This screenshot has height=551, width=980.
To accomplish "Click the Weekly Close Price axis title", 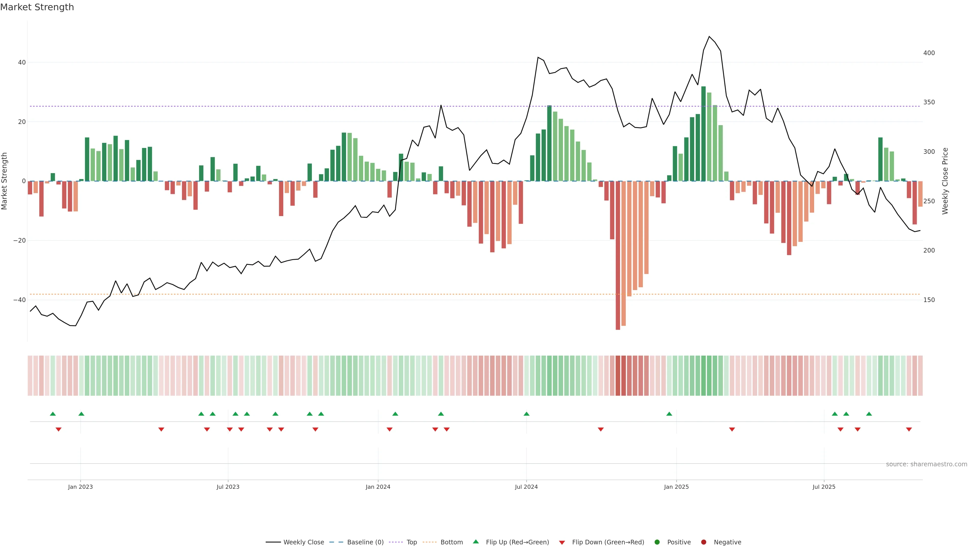I will (945, 181).
